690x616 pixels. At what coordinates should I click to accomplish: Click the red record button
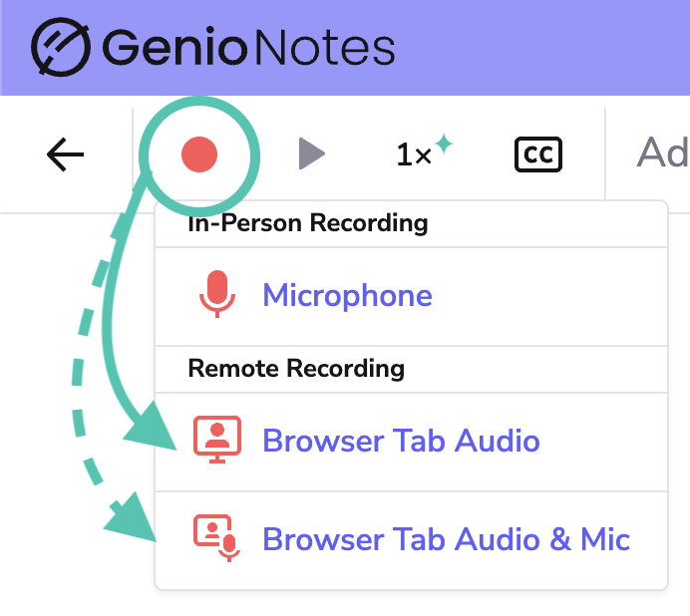click(199, 154)
